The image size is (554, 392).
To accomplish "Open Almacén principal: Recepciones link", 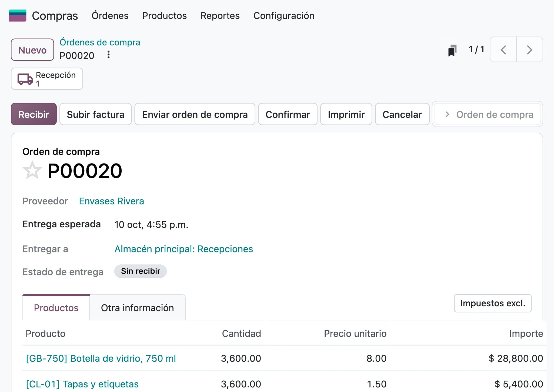I will pyautogui.click(x=184, y=249).
